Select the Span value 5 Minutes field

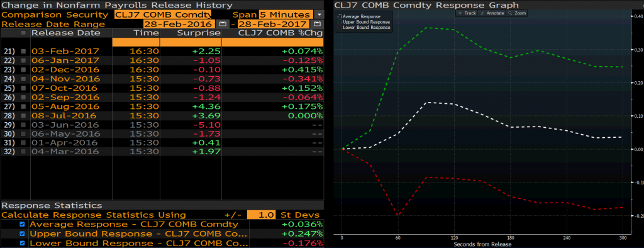(x=286, y=15)
